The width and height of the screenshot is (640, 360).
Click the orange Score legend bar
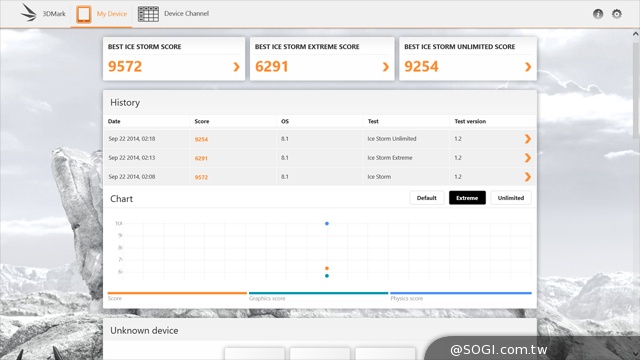(x=177, y=293)
